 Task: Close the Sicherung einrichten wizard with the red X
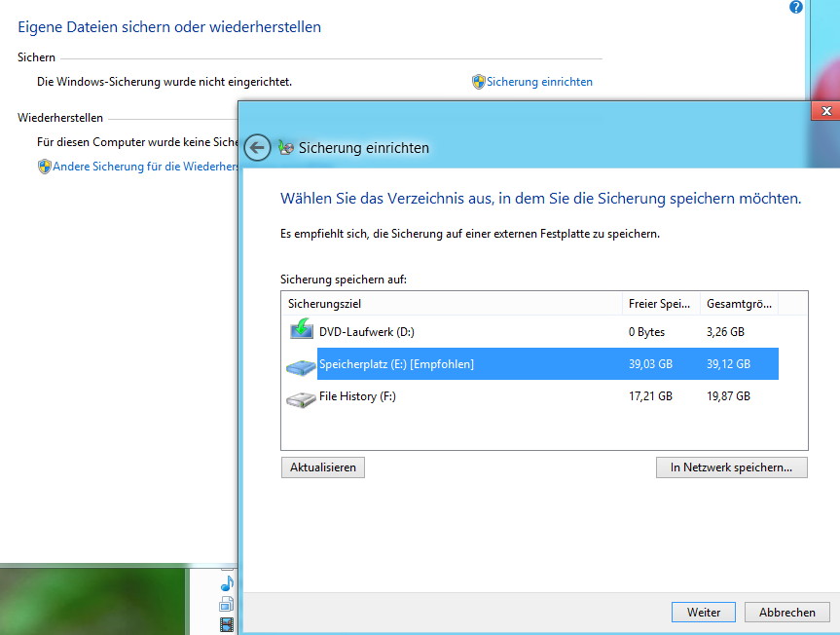click(x=826, y=111)
